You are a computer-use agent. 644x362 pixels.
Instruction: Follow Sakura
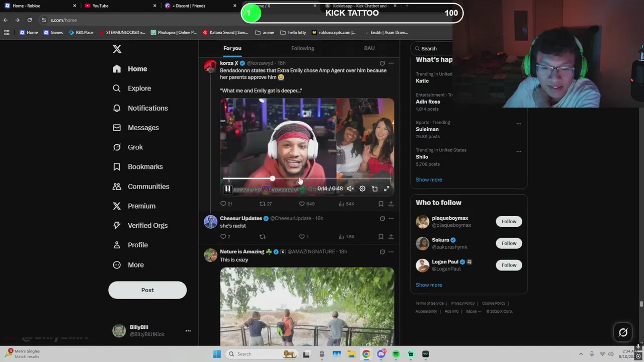point(509,243)
